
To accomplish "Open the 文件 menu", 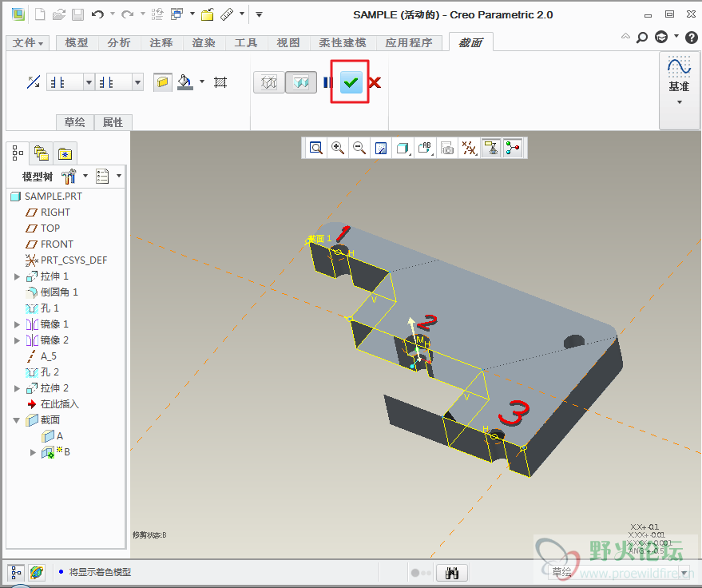I will click(27, 42).
